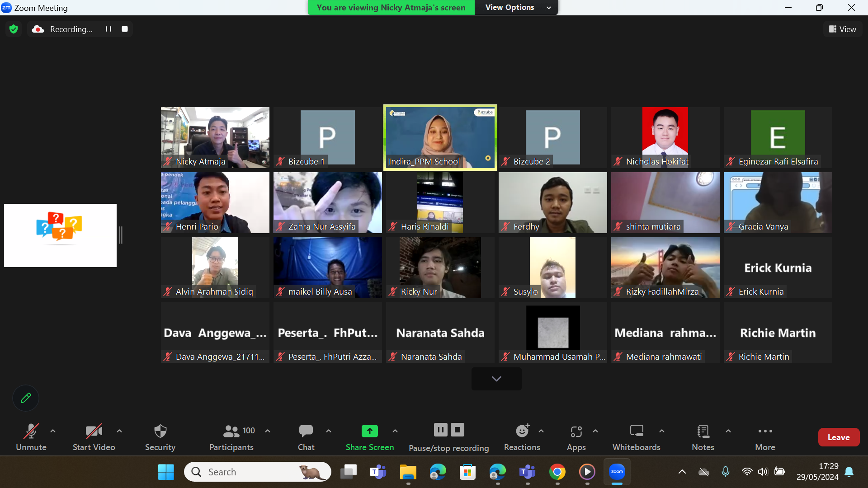Click the red Leave button

tap(839, 437)
